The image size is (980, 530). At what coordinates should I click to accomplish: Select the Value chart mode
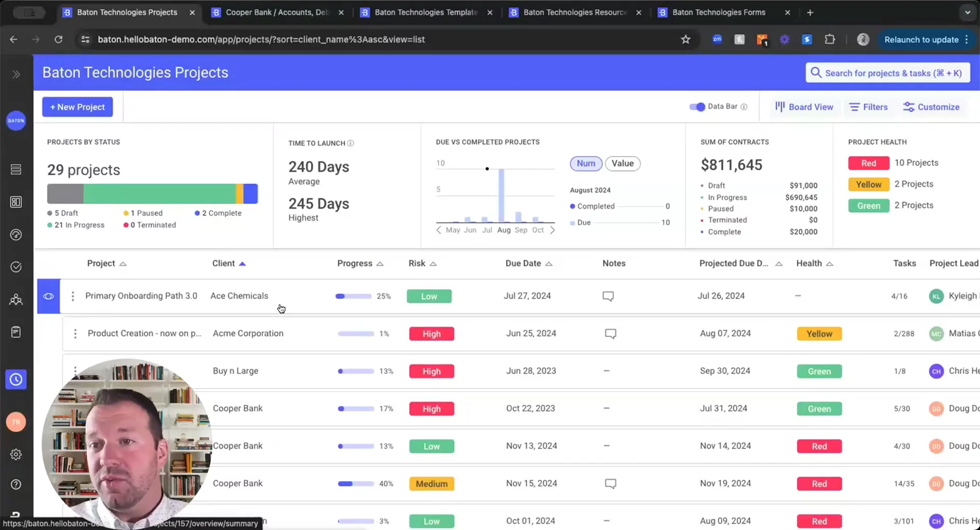622,163
